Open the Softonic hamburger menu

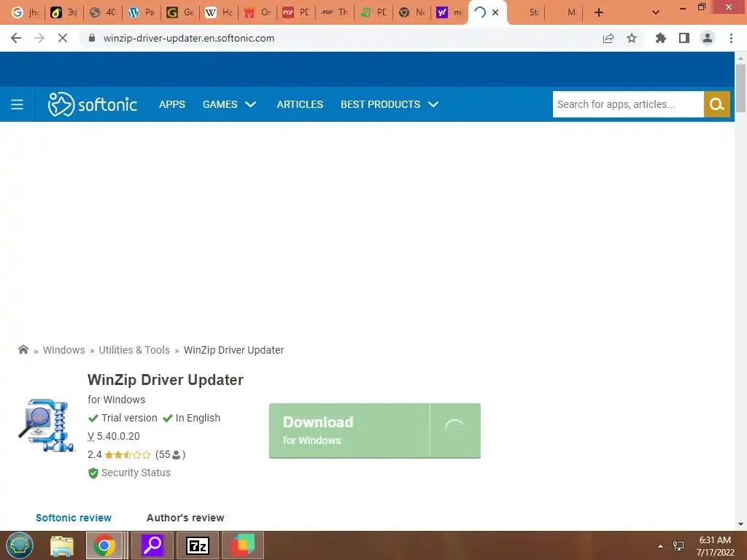click(18, 104)
